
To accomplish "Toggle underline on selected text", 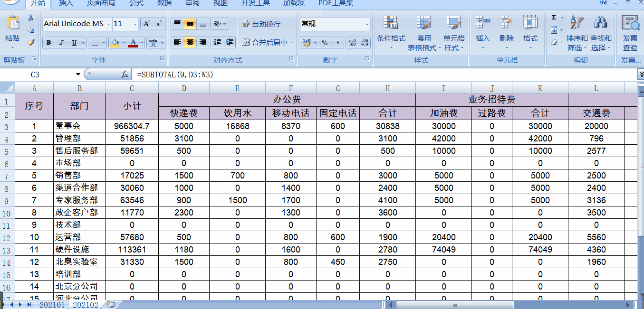I will tap(74, 42).
